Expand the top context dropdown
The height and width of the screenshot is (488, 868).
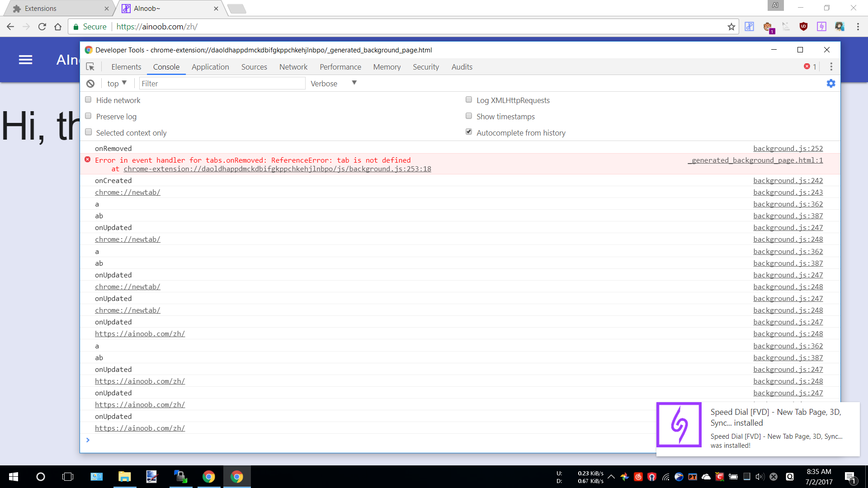tap(117, 83)
